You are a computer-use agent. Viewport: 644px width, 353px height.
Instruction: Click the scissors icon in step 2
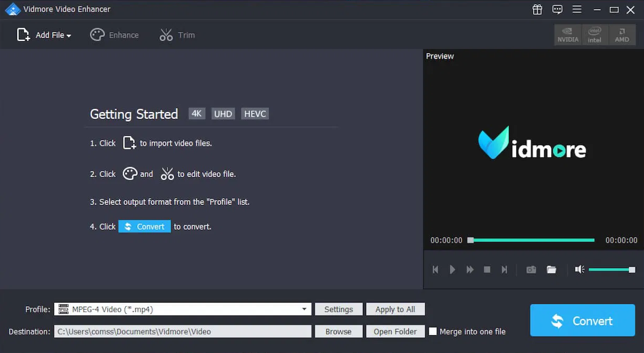167,174
